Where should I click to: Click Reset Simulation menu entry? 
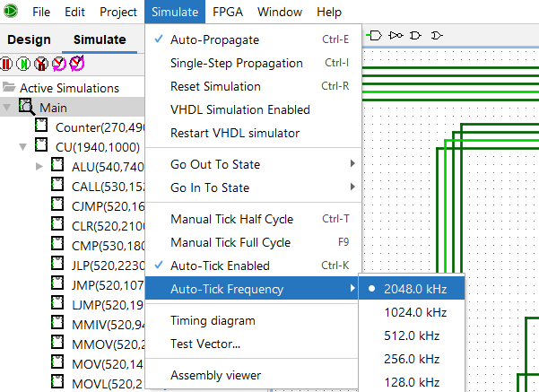(215, 87)
